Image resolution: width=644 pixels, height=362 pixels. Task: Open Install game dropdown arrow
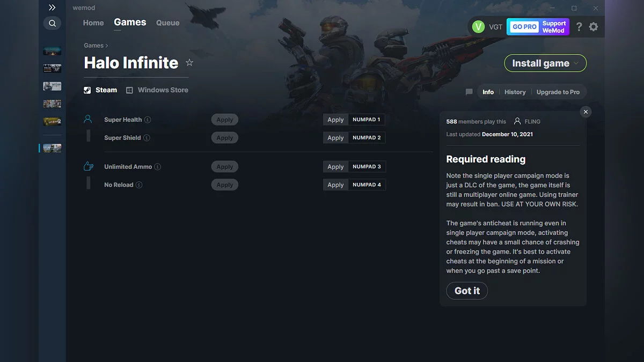click(x=576, y=63)
